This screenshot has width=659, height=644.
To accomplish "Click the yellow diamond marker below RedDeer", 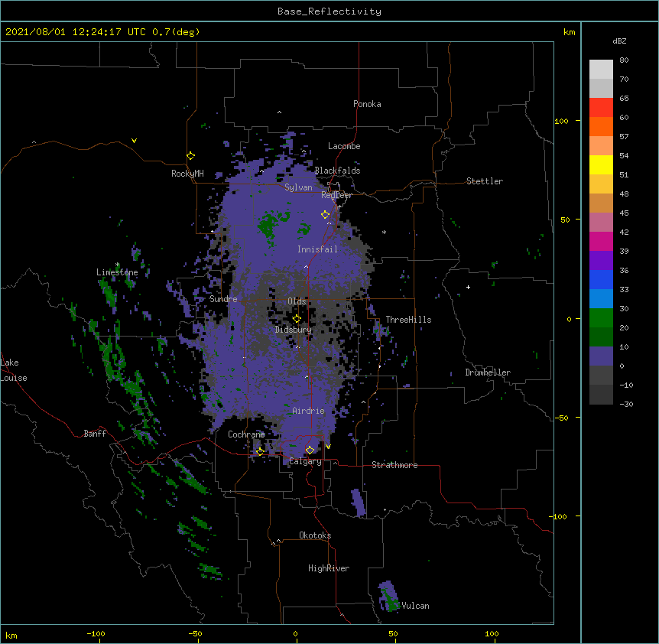I will 326,215.
